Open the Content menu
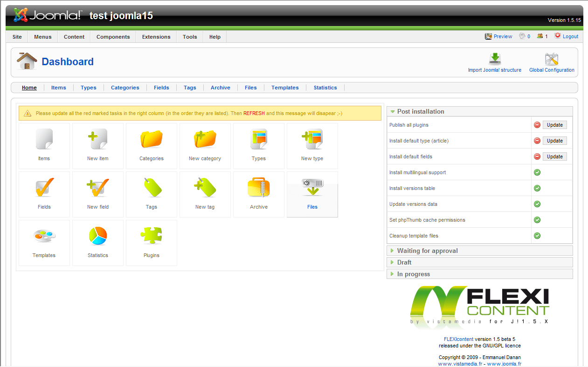The width and height of the screenshot is (588, 367). pos(74,37)
